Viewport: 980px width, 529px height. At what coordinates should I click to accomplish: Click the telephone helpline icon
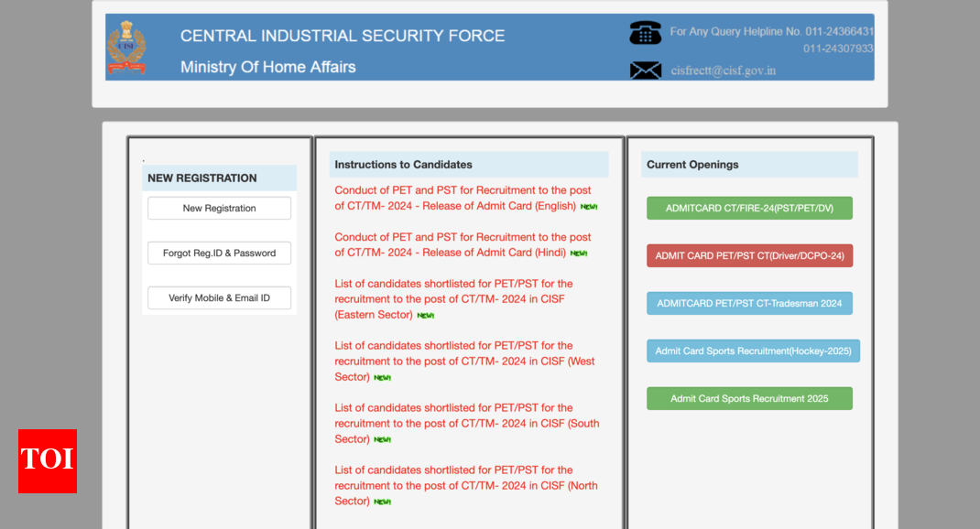tap(645, 32)
